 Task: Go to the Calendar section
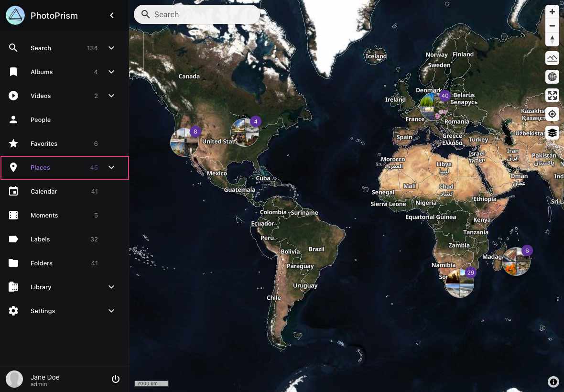tap(43, 191)
